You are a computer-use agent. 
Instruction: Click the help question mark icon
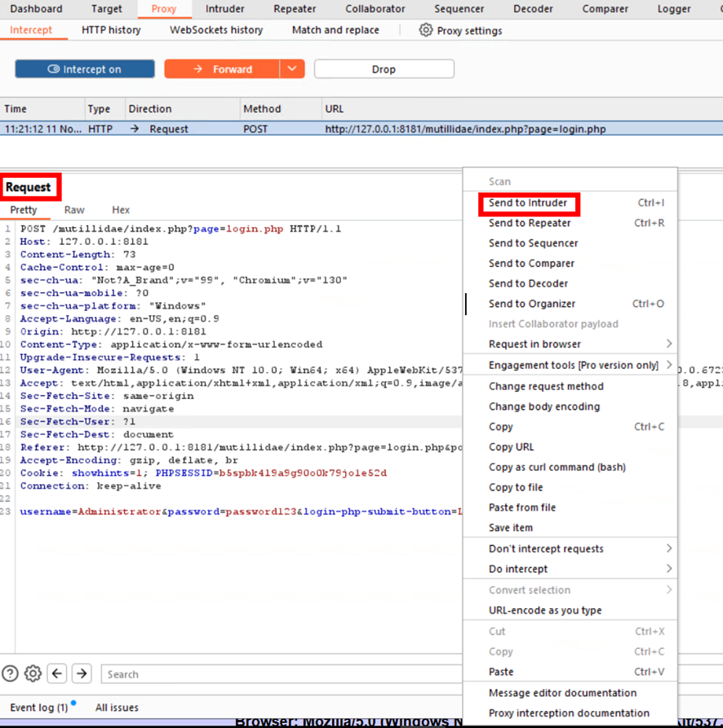coord(11,673)
